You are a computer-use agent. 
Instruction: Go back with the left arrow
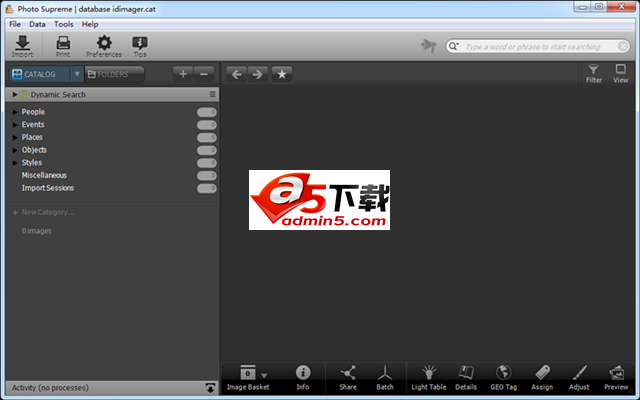click(x=236, y=74)
